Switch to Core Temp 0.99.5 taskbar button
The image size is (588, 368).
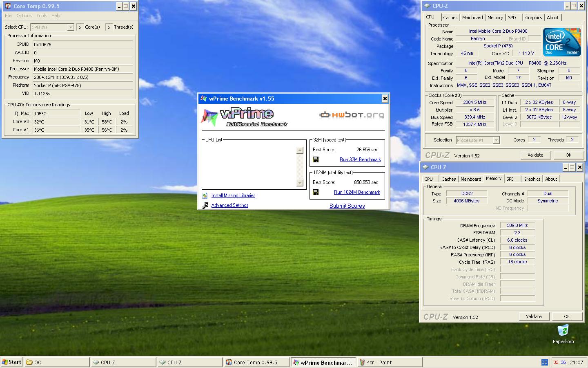256,362
